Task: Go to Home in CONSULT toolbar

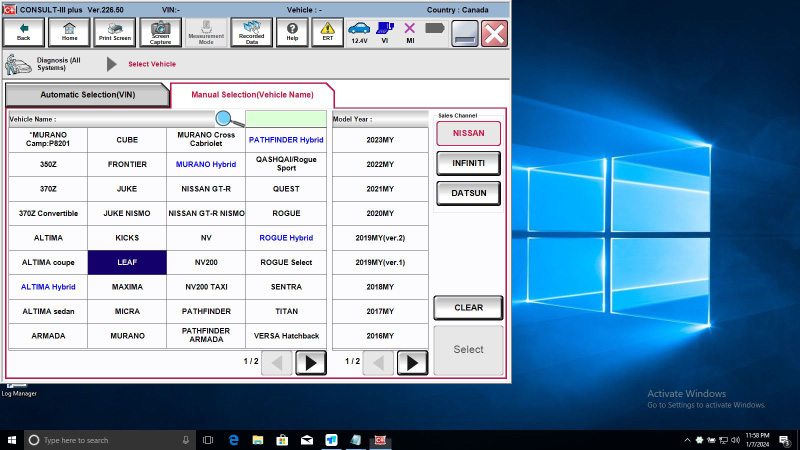Action: coord(69,33)
